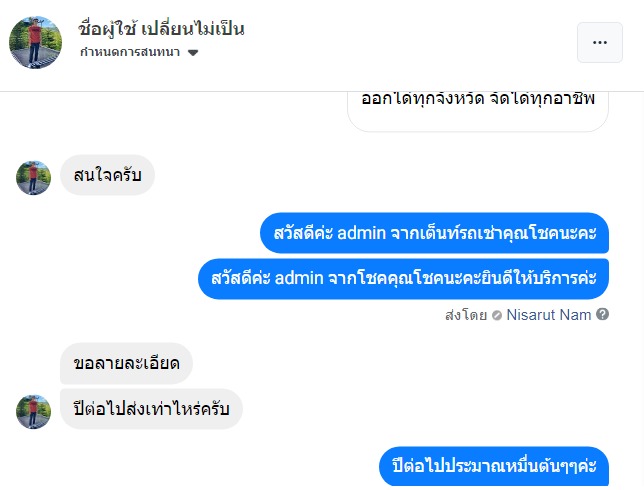Click the header name "ชื่อผู้ใช้ เปลี่ยนไม่เป็น"
The image size is (644, 490).
(161, 28)
